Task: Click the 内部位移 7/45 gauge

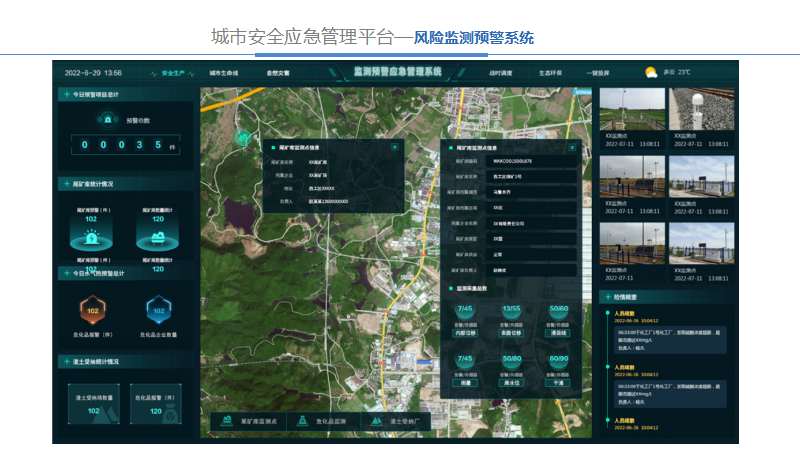Action: tap(464, 313)
